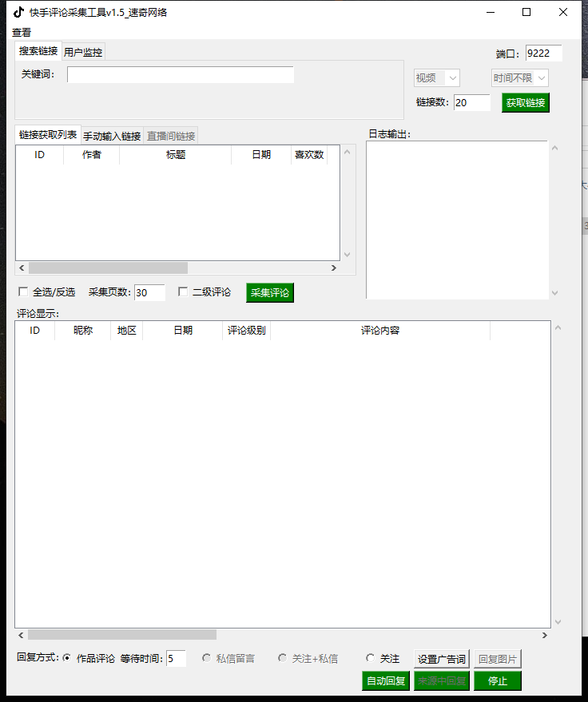Expand the 时间不限 time filter dropdown
588x702 pixels.
pos(519,78)
